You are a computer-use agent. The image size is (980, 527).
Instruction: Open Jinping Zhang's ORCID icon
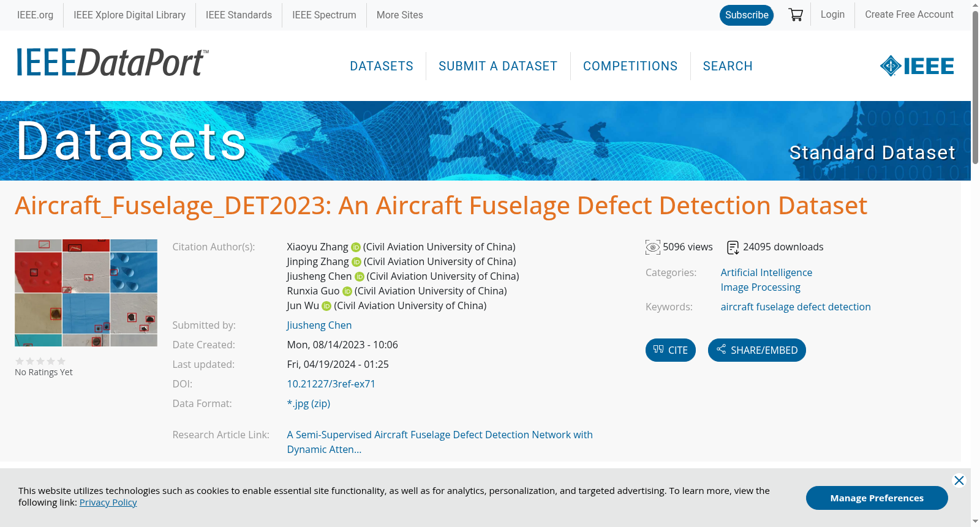(356, 262)
